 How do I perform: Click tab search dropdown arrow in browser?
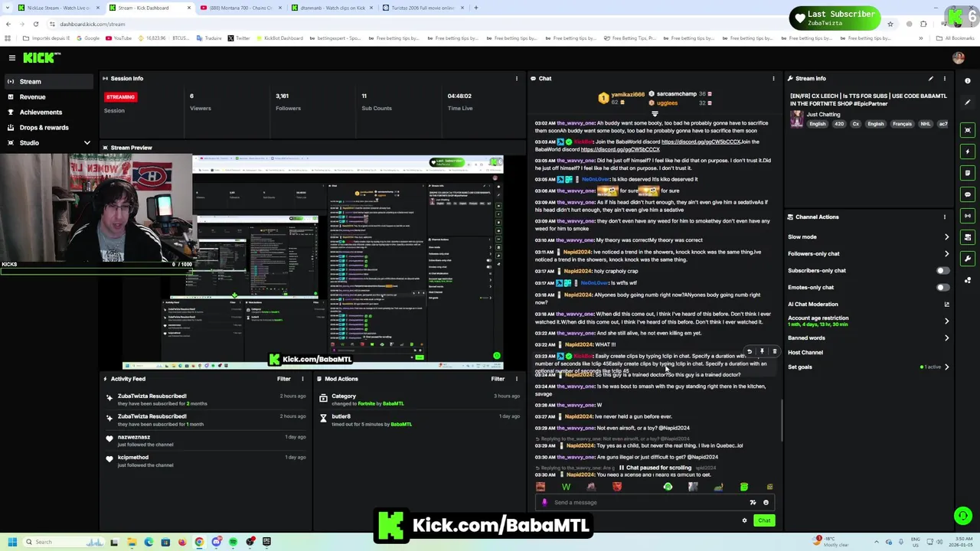(x=8, y=8)
